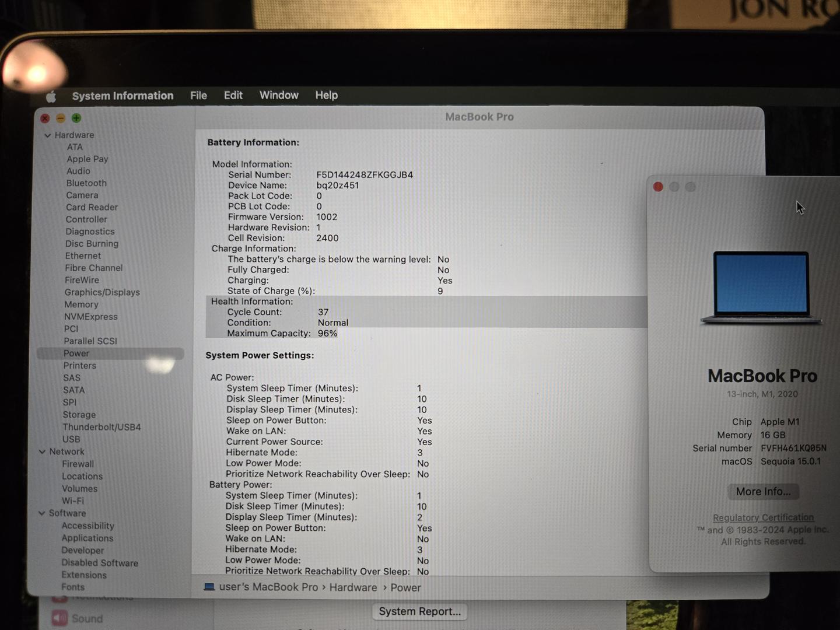Image resolution: width=840 pixels, height=630 pixels.
Task: Select Printers in the sidebar
Action: (x=80, y=366)
